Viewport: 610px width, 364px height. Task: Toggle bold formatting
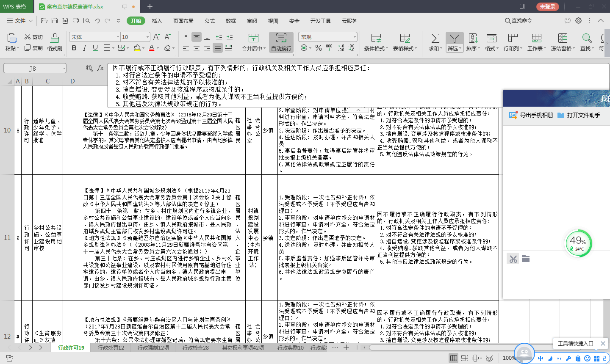pyautogui.click(x=74, y=48)
